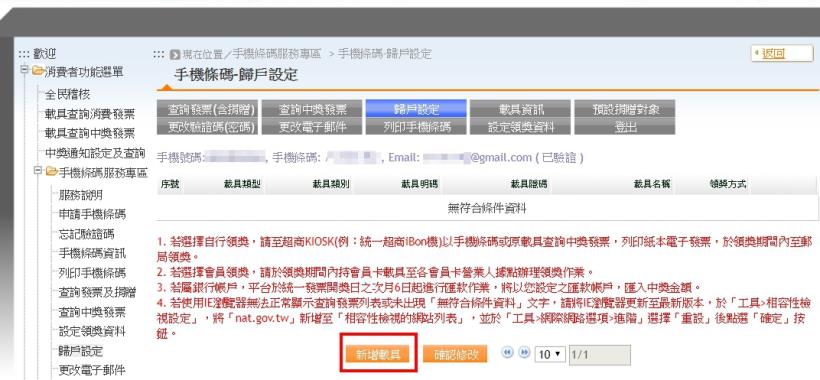Click the 返回 back button
This screenshot has height=380, width=820.
782,53
